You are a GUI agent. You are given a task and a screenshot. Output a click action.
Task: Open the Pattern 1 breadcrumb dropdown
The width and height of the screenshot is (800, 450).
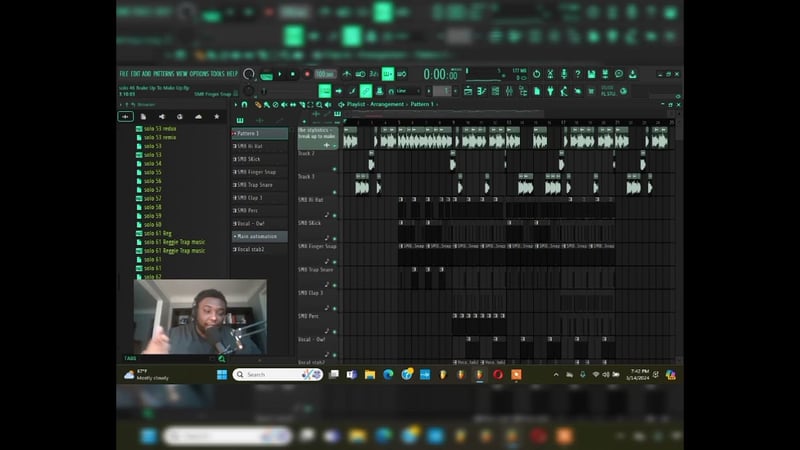point(422,104)
